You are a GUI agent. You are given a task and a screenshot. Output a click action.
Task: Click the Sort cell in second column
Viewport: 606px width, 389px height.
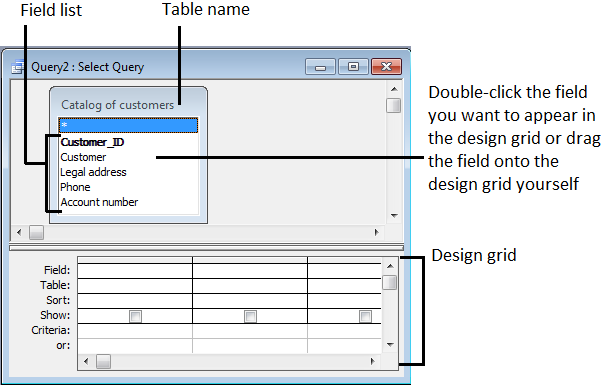(250, 301)
